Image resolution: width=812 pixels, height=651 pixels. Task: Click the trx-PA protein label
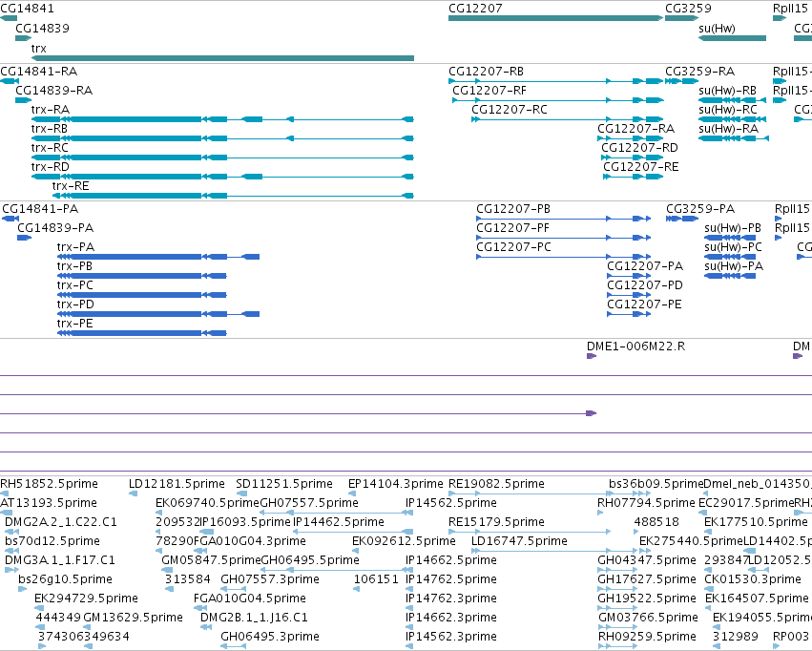pos(75,247)
